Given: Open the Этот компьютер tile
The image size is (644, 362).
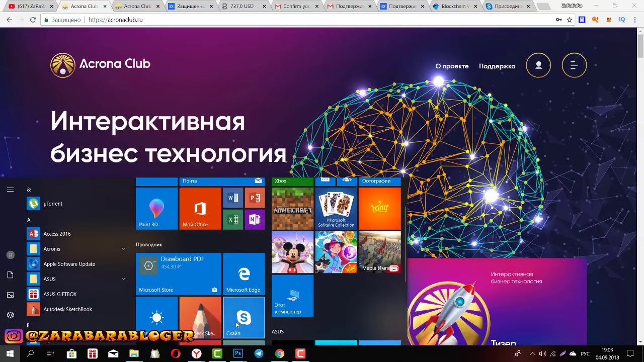Looking at the screenshot, I should tap(292, 296).
